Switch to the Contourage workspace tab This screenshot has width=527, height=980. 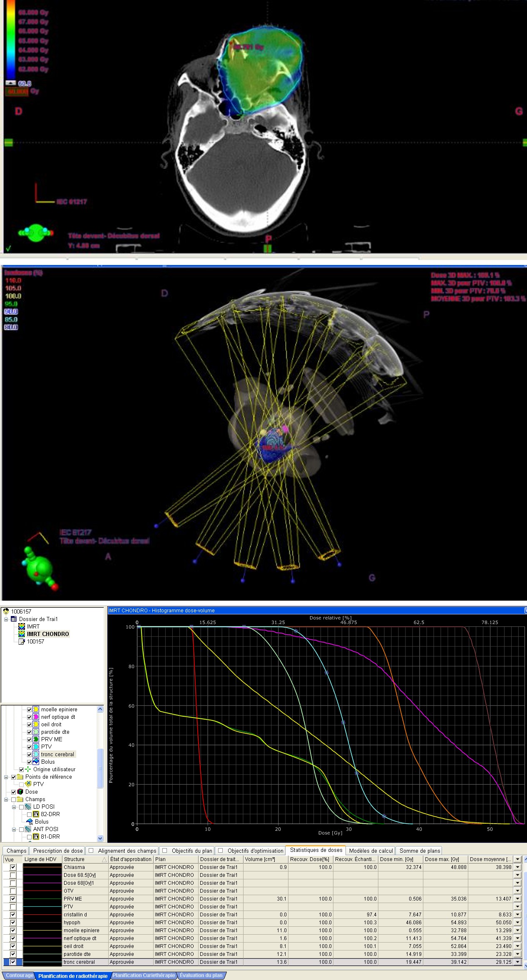click(x=20, y=975)
